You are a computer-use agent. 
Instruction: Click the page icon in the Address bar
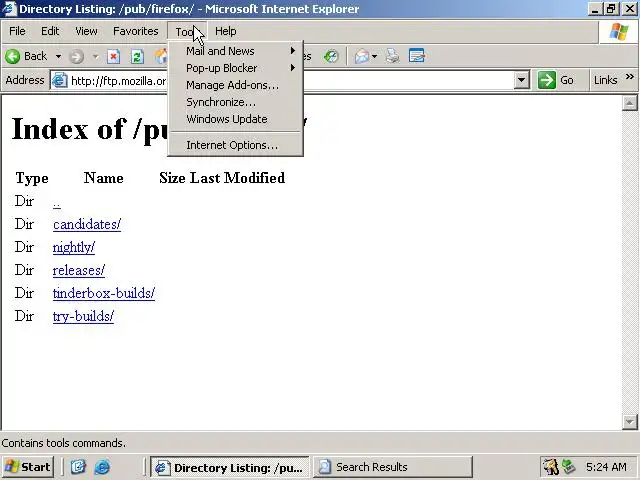(x=60, y=80)
